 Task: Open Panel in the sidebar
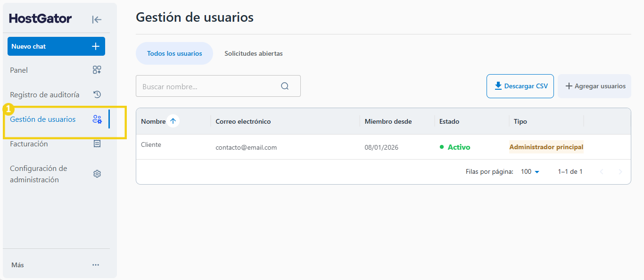(x=56, y=70)
